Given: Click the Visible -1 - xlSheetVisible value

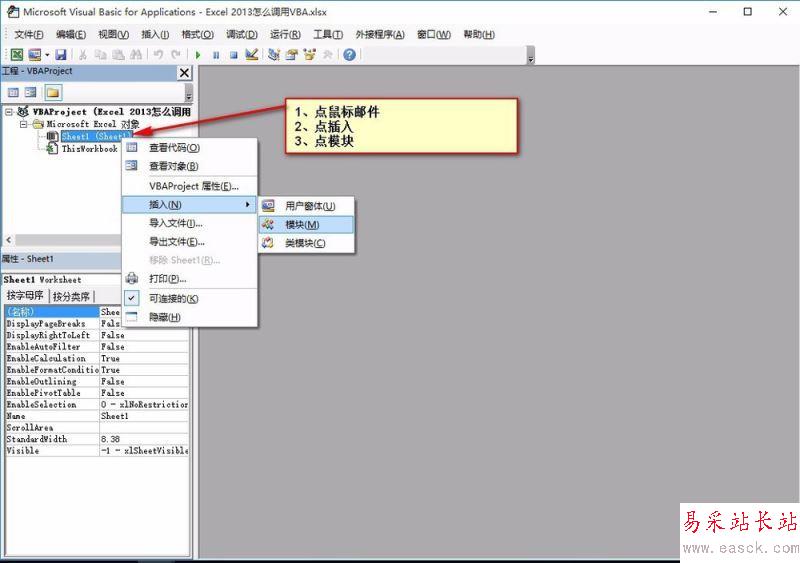Looking at the screenshot, I should pyautogui.click(x=144, y=451).
